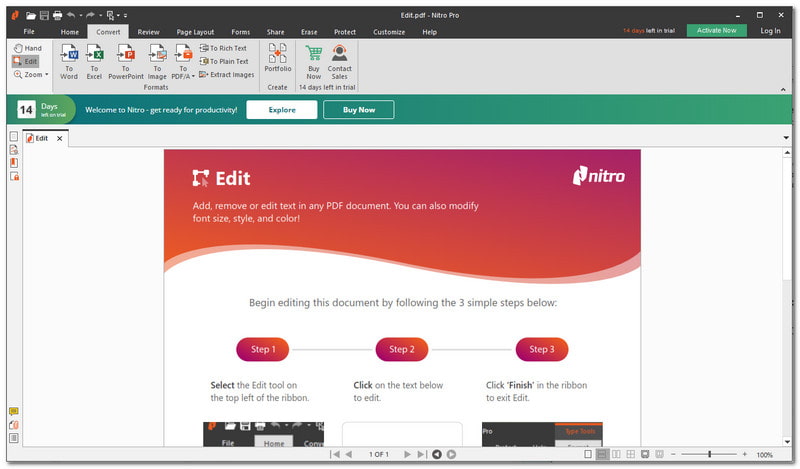The width and height of the screenshot is (800, 469).
Task: Open the comments pane in left sidebar
Action: [x=14, y=411]
